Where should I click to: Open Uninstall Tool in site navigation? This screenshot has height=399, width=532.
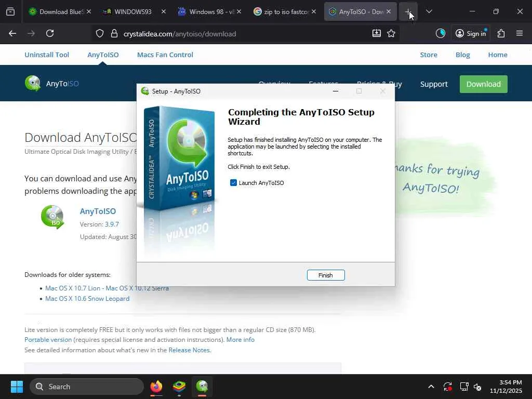tap(46, 55)
